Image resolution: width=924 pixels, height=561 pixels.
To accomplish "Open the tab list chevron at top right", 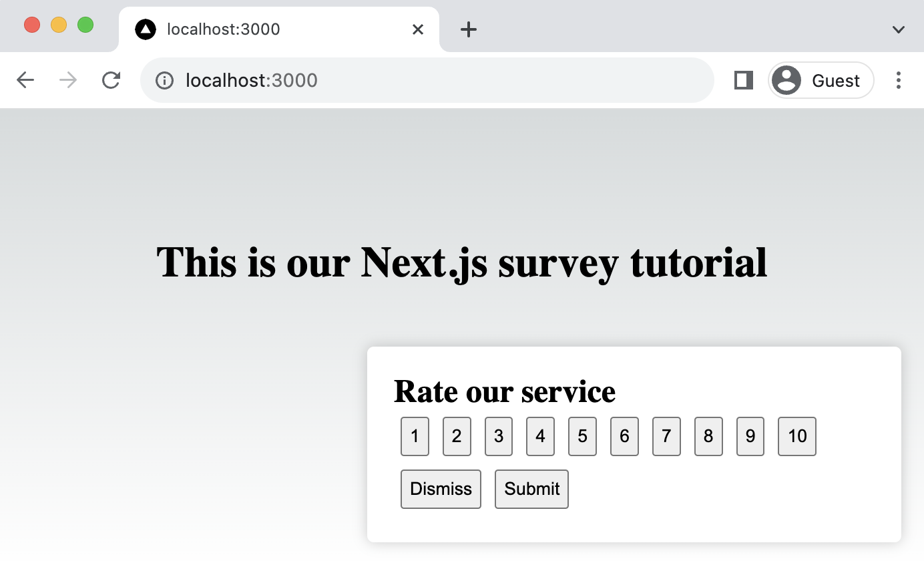I will point(898,29).
